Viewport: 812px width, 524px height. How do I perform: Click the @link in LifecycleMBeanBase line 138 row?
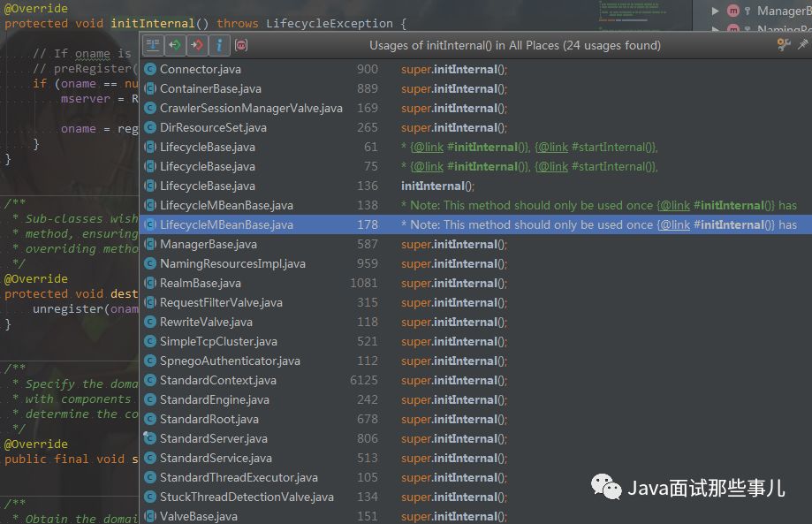(x=675, y=206)
